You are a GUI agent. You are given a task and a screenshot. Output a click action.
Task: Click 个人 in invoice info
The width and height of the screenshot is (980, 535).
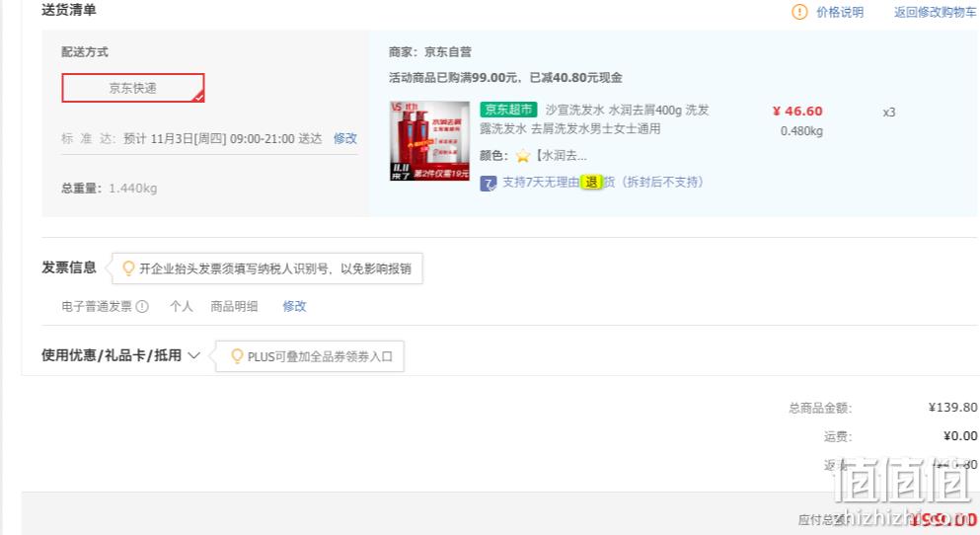point(182,306)
